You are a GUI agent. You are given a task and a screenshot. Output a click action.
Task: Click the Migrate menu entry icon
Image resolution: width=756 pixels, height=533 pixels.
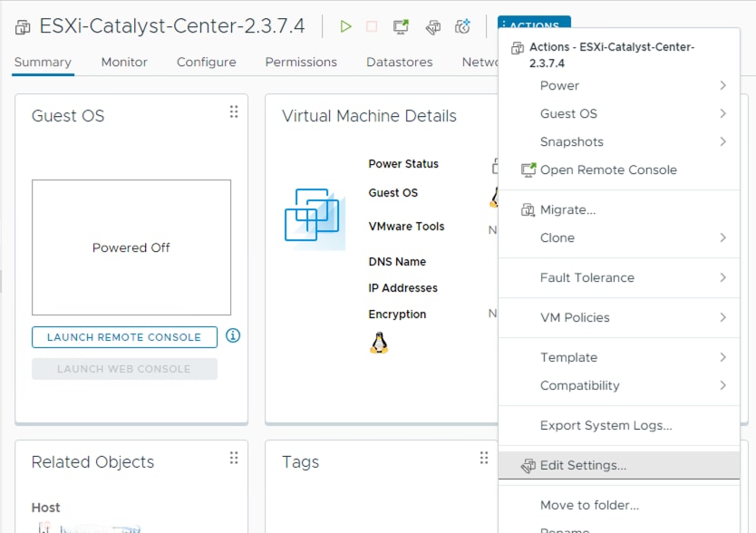528,209
